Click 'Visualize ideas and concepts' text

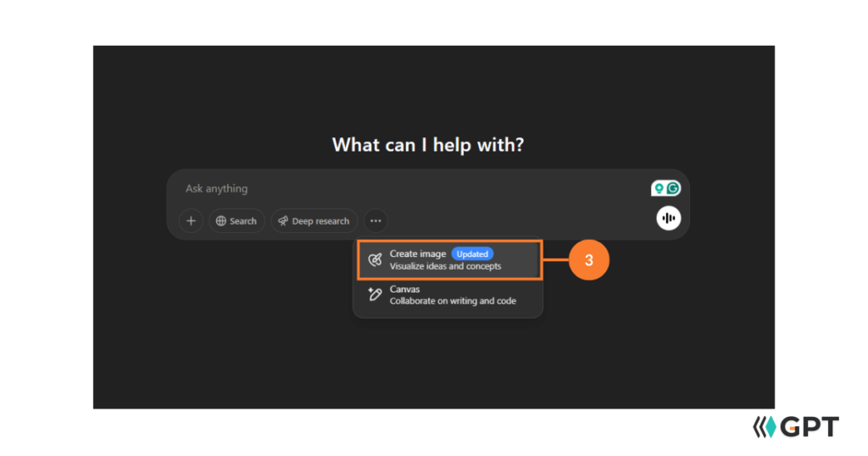tap(446, 266)
